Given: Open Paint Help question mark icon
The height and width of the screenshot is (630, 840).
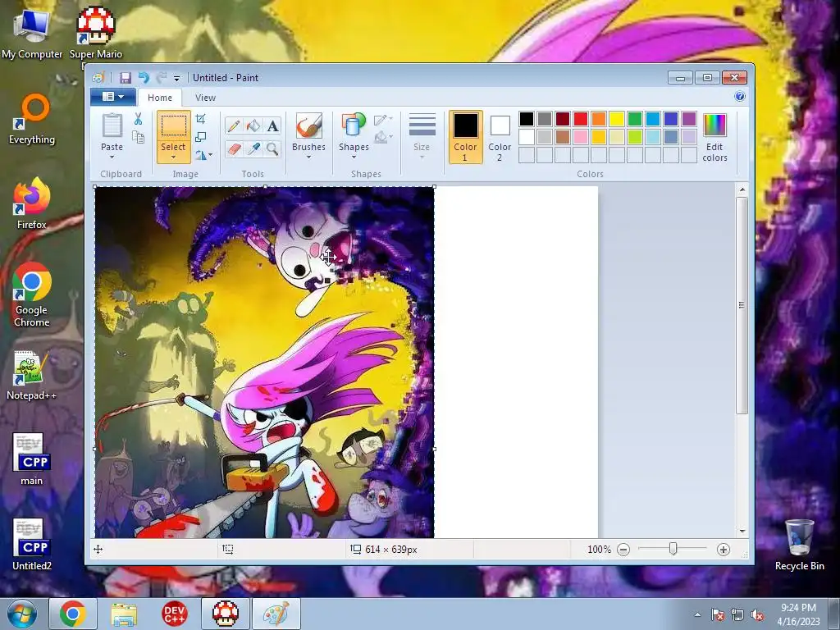Looking at the screenshot, I should tap(740, 97).
